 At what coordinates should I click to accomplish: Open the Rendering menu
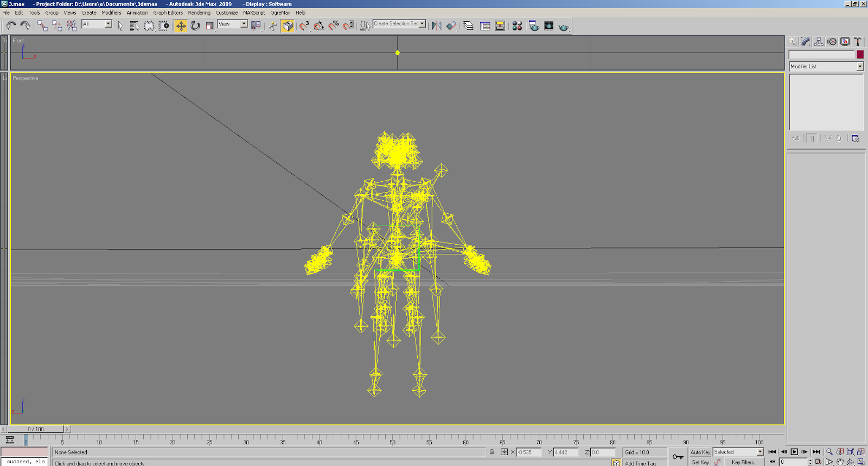[x=199, y=12]
